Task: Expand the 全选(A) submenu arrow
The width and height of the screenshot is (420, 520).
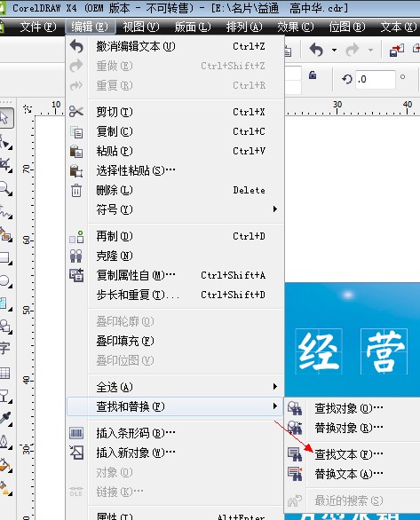Action: (x=274, y=386)
